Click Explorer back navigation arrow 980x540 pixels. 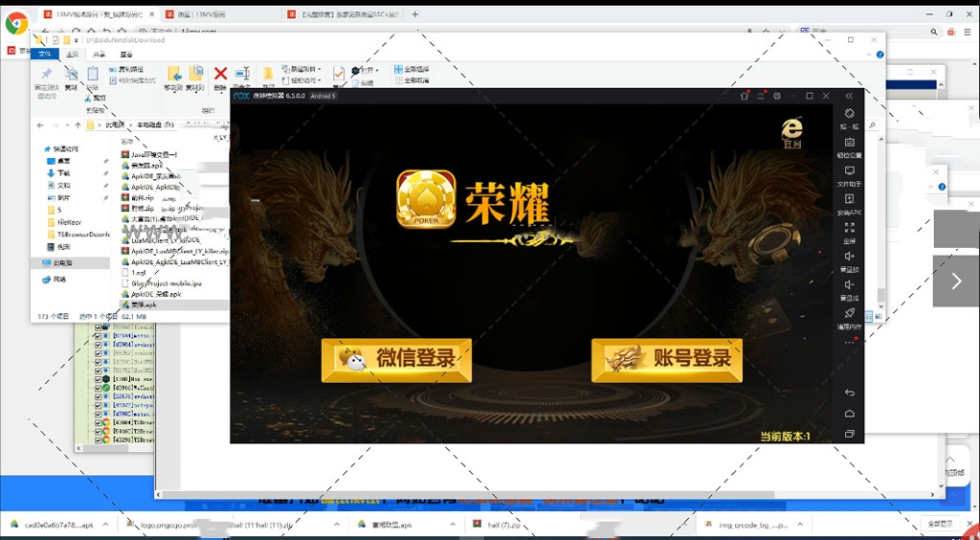click(40, 125)
